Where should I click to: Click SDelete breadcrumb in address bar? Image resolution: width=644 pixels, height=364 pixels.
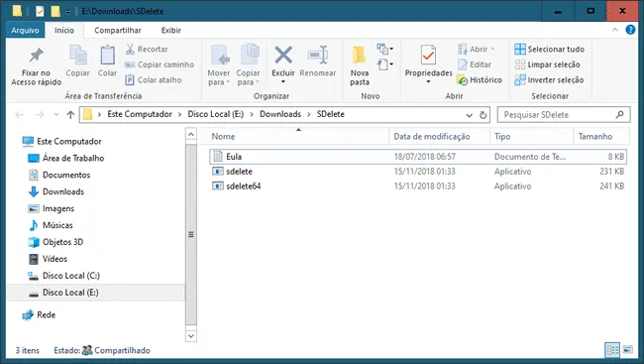(x=331, y=114)
